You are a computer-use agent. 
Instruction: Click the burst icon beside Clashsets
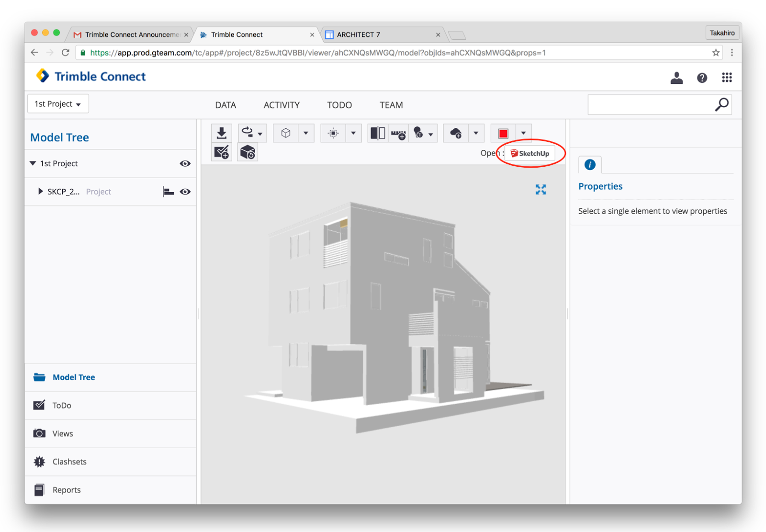[x=39, y=462]
